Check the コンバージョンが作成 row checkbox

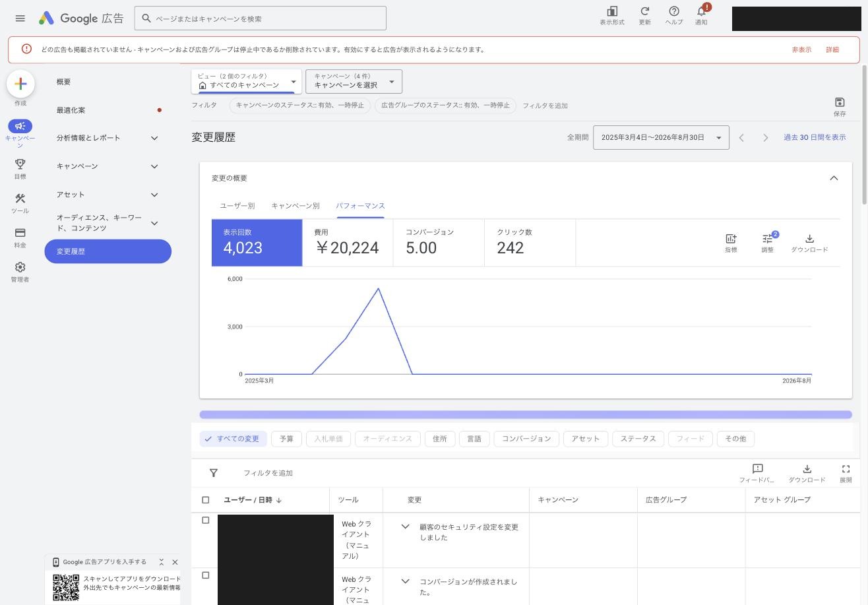point(206,575)
